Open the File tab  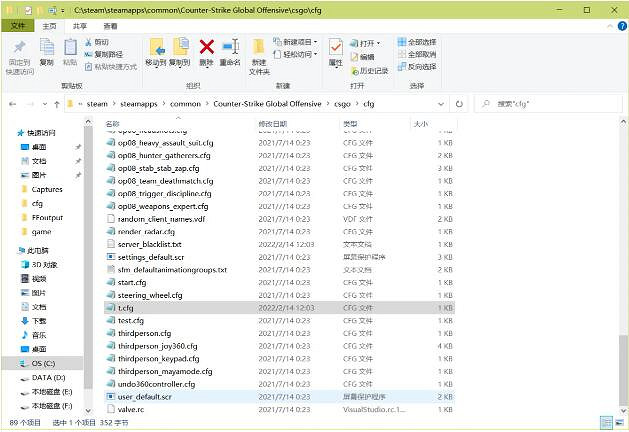pos(18,26)
